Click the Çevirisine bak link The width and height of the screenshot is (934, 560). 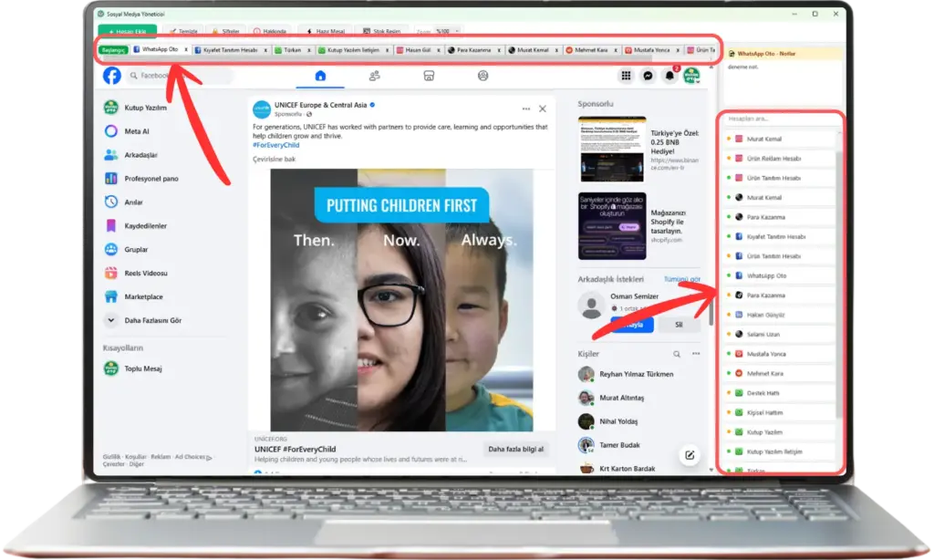tap(274, 160)
